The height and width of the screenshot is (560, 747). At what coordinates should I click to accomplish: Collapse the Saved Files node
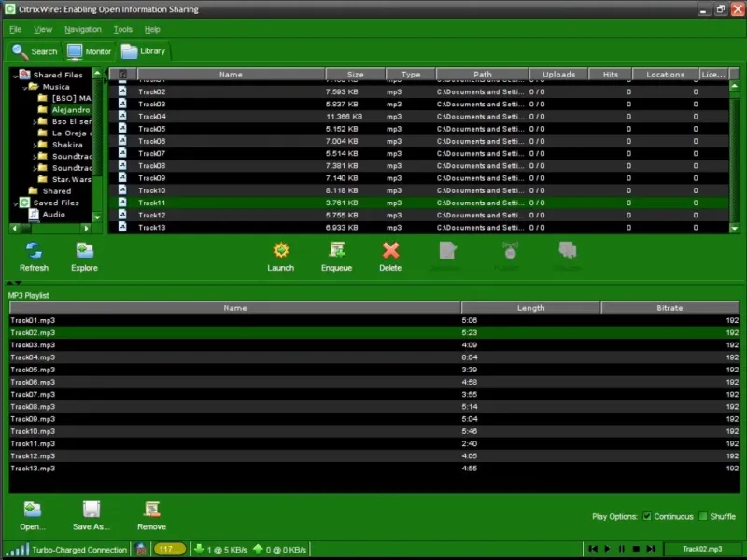click(15, 203)
